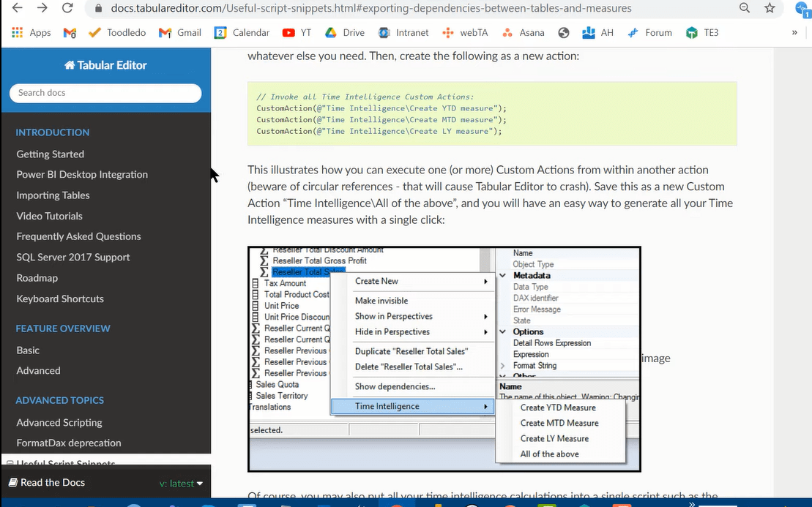This screenshot has width=812, height=507.
Task: Click the INTRODUCTION section heading
Action: (52, 132)
